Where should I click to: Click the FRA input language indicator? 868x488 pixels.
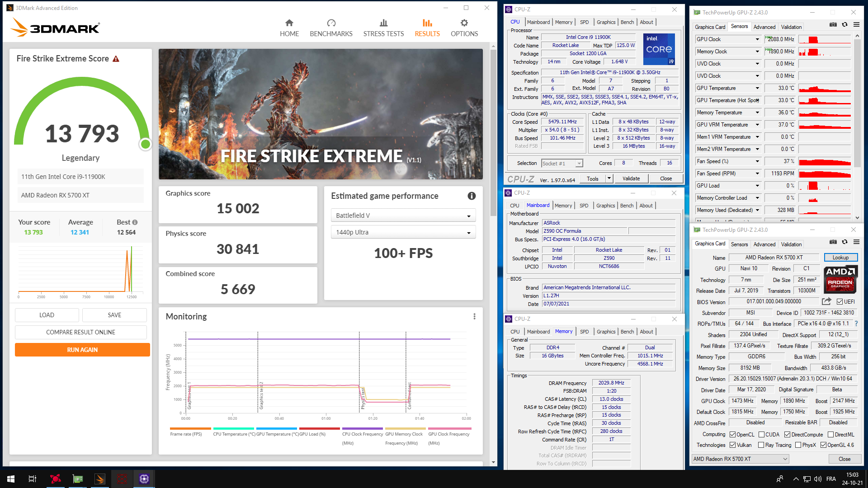click(x=831, y=479)
